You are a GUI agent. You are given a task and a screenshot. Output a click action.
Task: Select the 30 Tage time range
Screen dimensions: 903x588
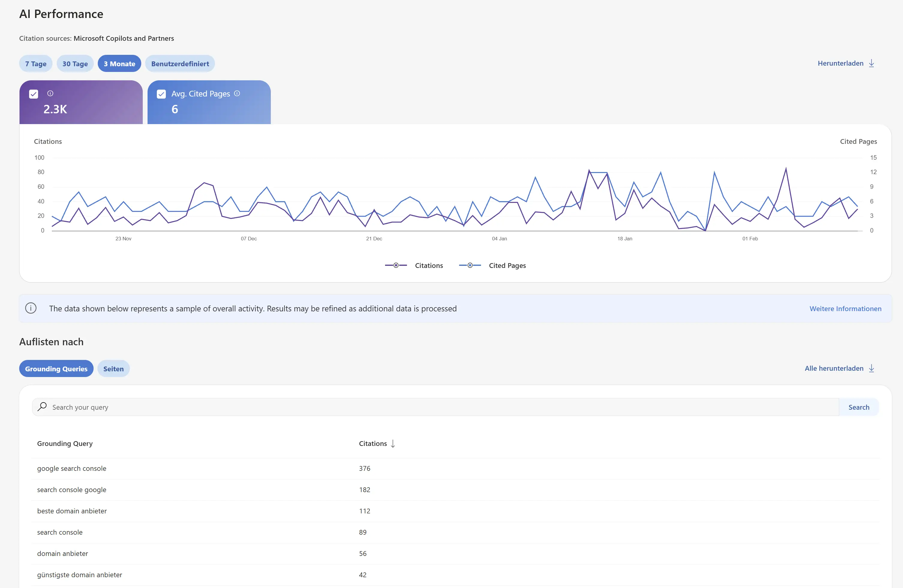tap(75, 64)
